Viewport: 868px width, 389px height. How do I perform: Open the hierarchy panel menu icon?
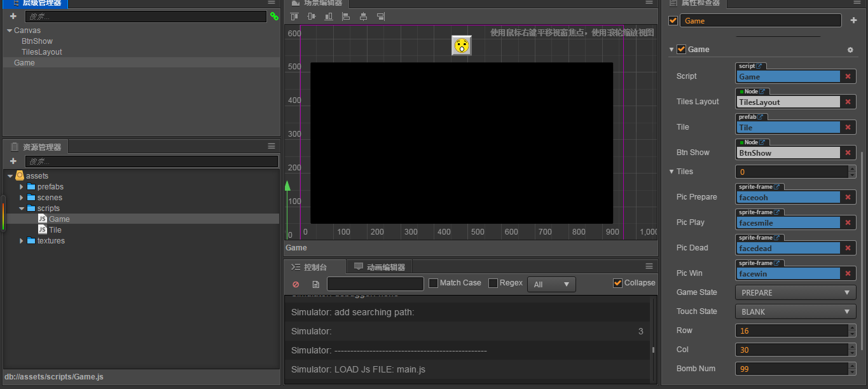point(272,3)
